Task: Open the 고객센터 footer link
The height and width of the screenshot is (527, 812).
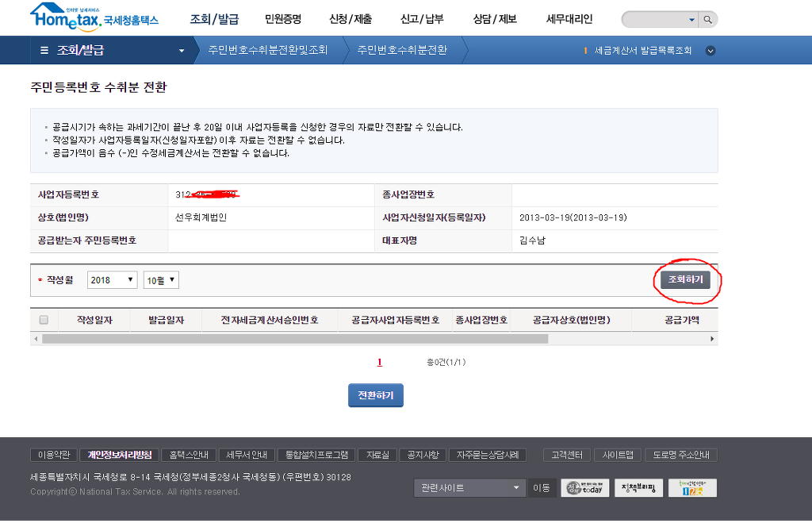Action: tap(567, 455)
